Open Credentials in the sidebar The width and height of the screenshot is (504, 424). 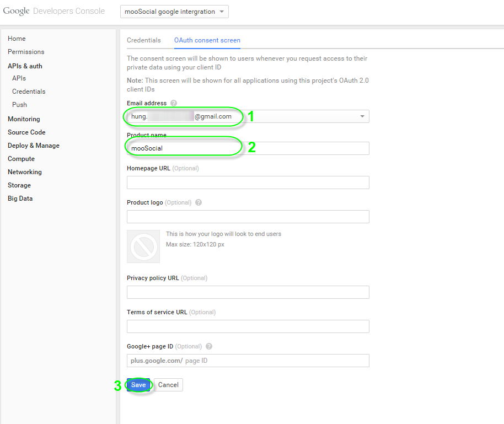point(29,92)
